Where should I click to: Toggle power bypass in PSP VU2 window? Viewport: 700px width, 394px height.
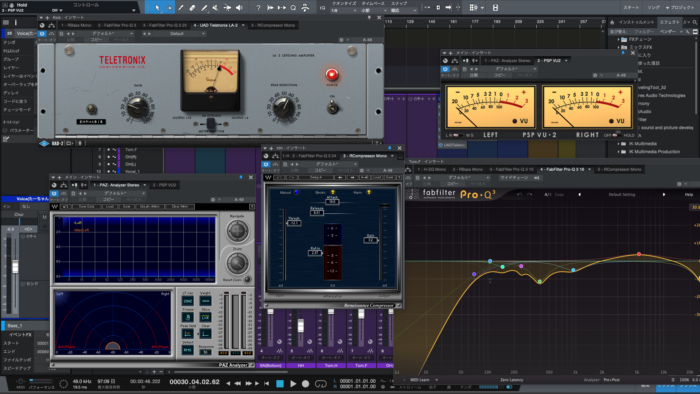point(445,69)
